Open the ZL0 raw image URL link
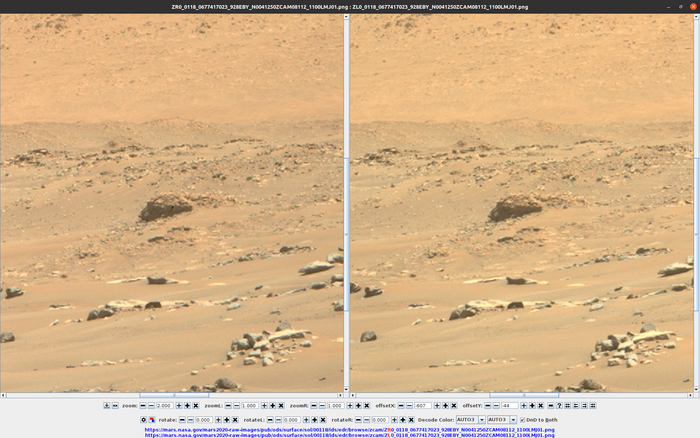 [350, 435]
